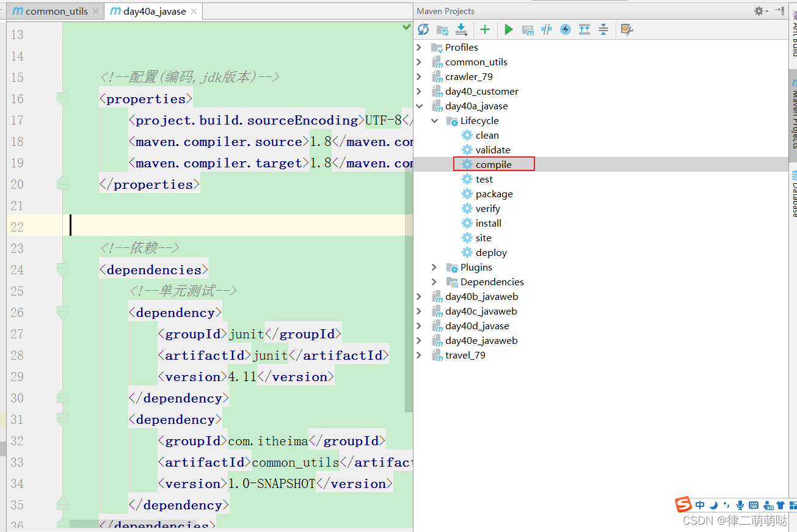
Task: Fold the properties block at line 16
Action: click(x=62, y=98)
